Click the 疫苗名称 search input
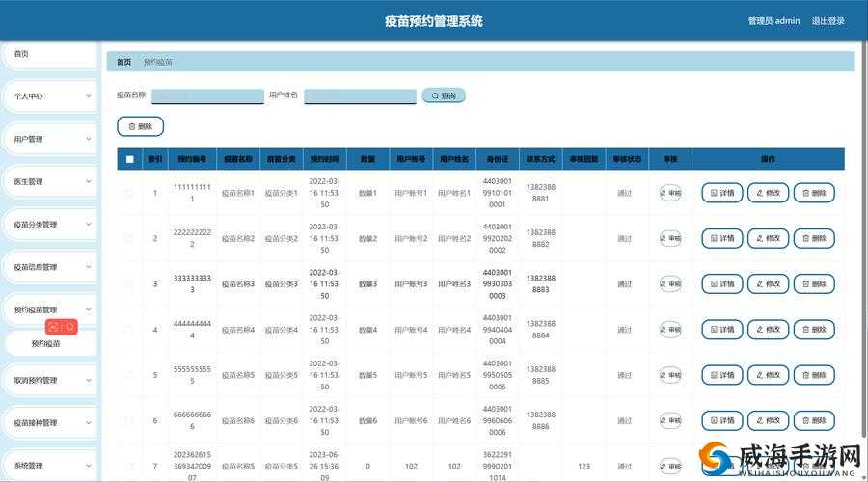 tap(207, 95)
